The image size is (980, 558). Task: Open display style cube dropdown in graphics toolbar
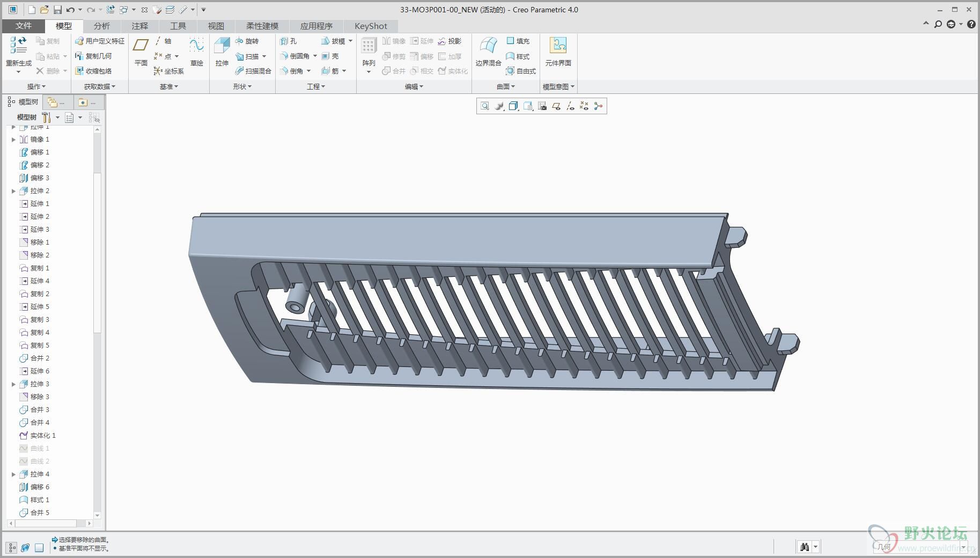tap(513, 106)
